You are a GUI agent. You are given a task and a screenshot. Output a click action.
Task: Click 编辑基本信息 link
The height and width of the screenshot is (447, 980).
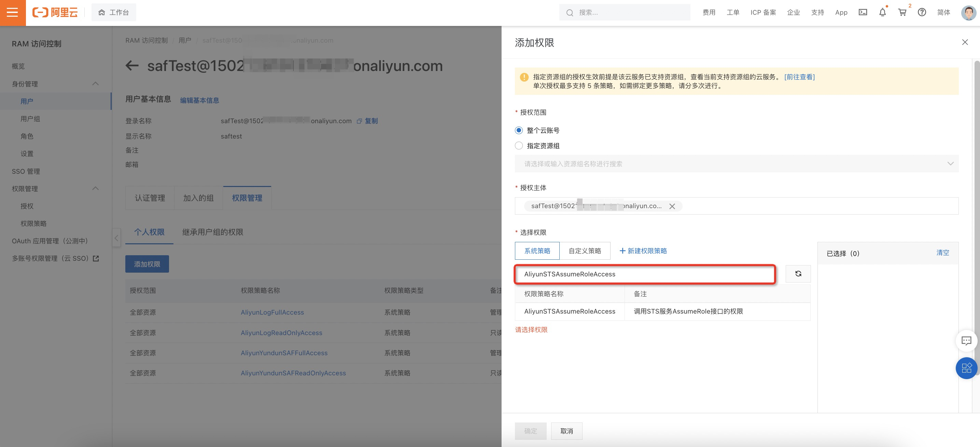point(199,100)
